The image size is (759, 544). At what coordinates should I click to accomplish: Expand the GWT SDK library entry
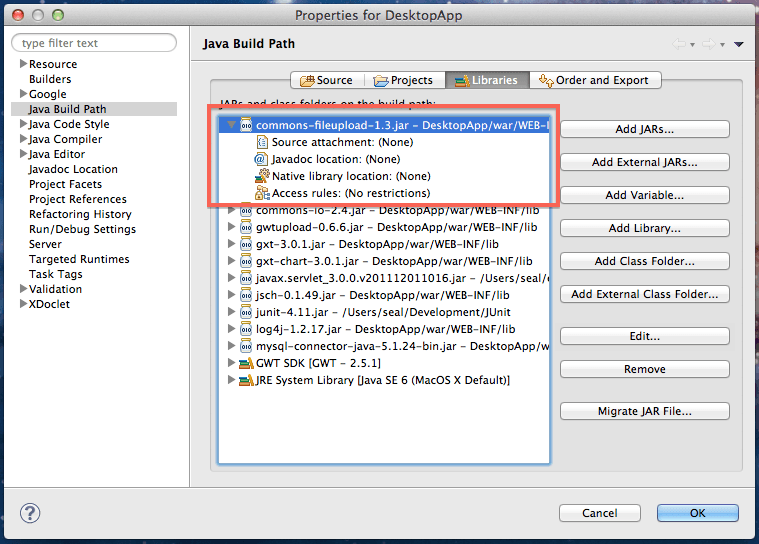point(231,363)
